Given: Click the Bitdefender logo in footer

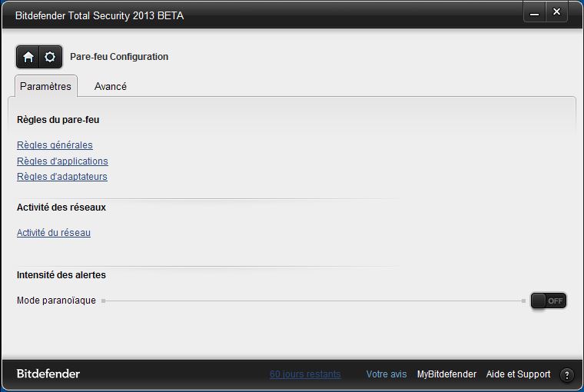Looking at the screenshot, I should (x=48, y=374).
